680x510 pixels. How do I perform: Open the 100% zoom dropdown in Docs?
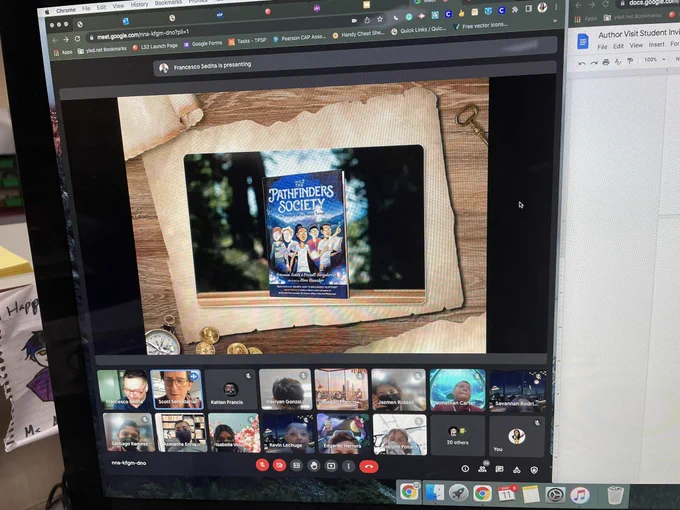[654, 59]
